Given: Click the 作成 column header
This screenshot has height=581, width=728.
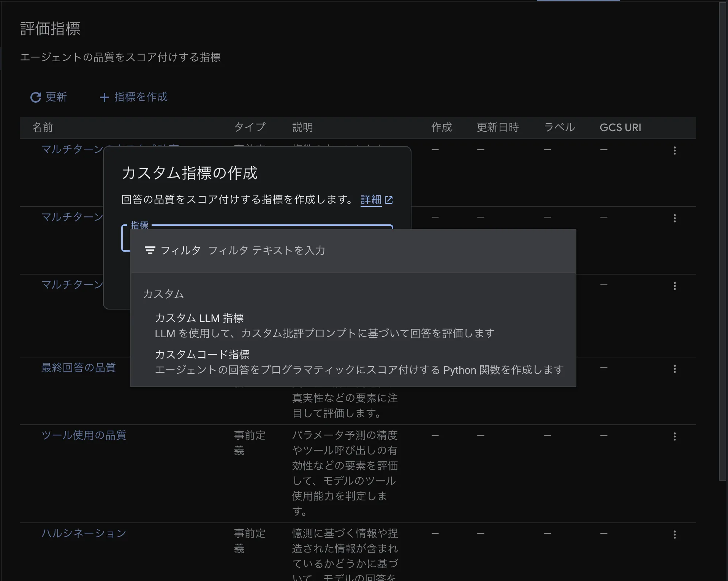Looking at the screenshot, I should pos(442,127).
